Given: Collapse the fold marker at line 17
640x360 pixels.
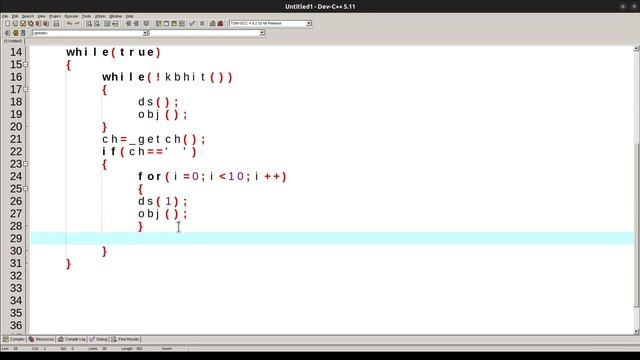Looking at the screenshot, I should coord(26,89).
